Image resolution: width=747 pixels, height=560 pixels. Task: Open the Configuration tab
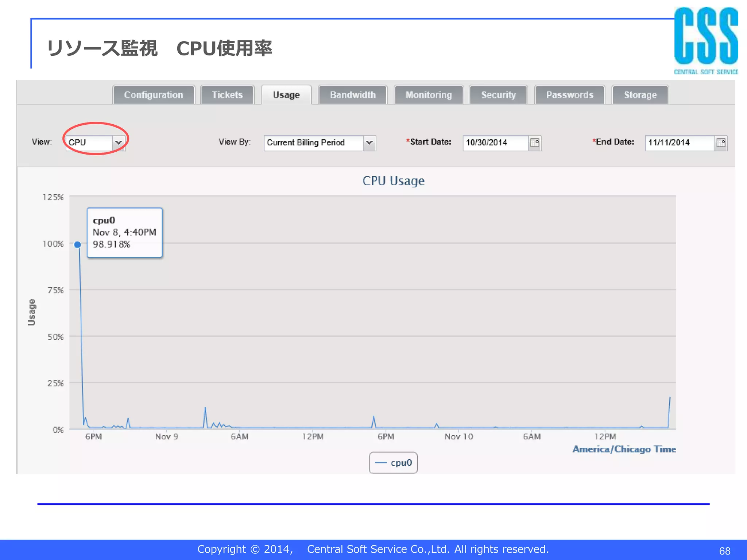click(154, 95)
